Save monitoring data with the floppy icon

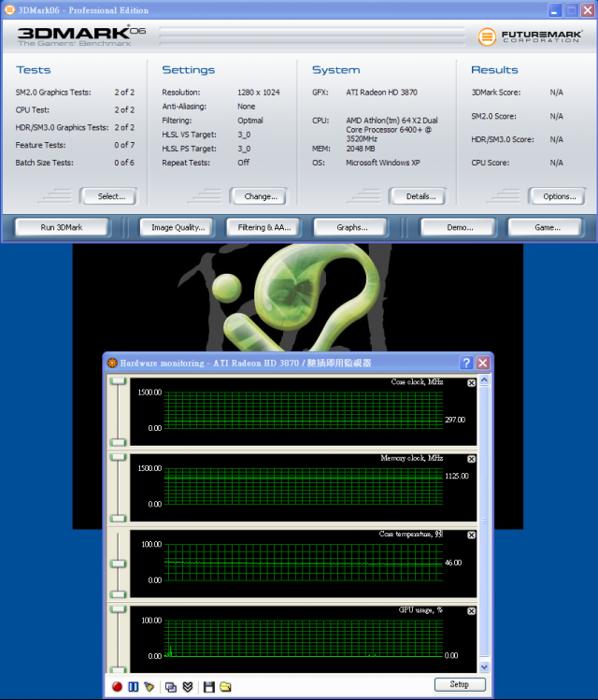click(209, 687)
